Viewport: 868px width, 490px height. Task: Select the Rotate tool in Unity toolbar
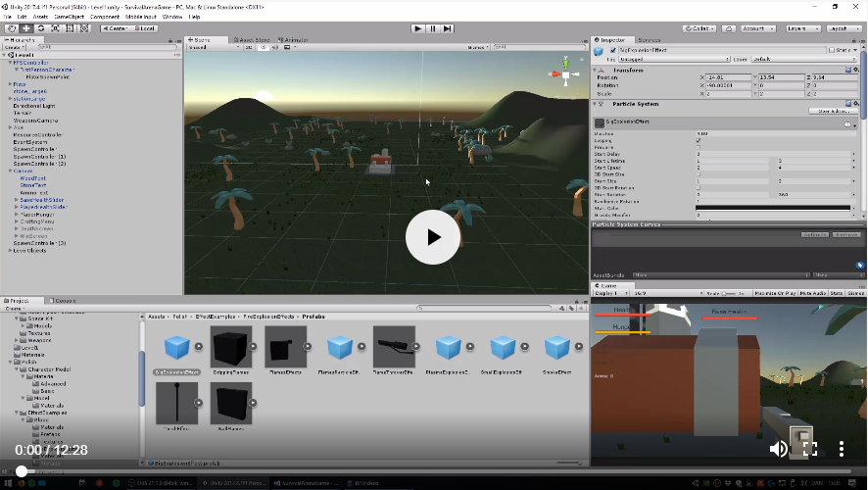[40, 28]
